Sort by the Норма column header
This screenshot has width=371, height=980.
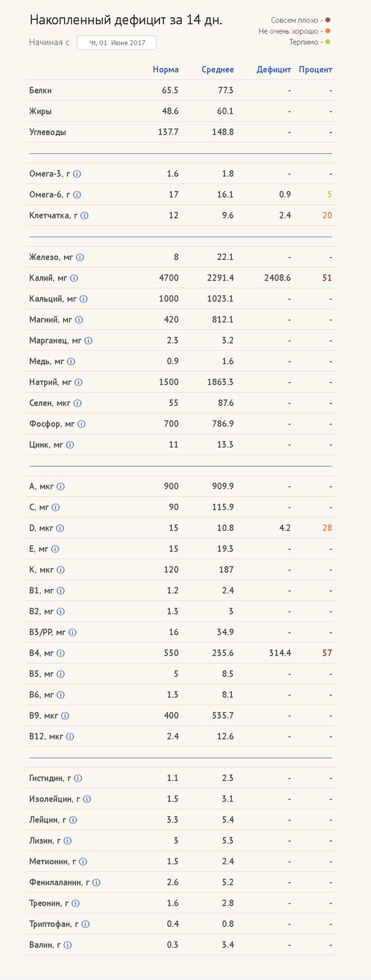tap(166, 70)
